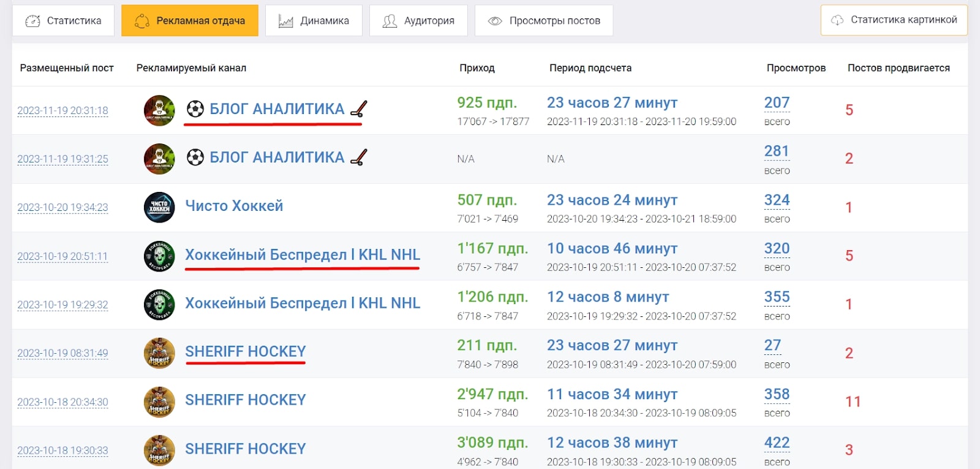
Task: Open post link 2023-10-19 19:29:32
Action: coord(62,305)
